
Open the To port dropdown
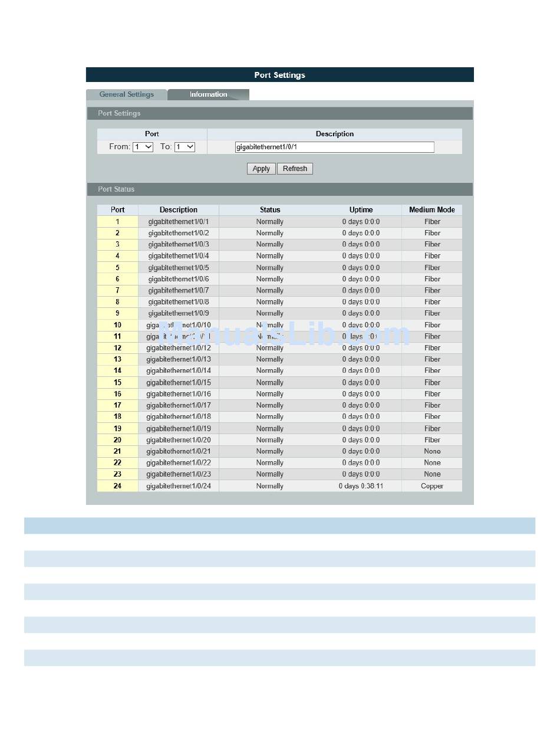tap(185, 147)
